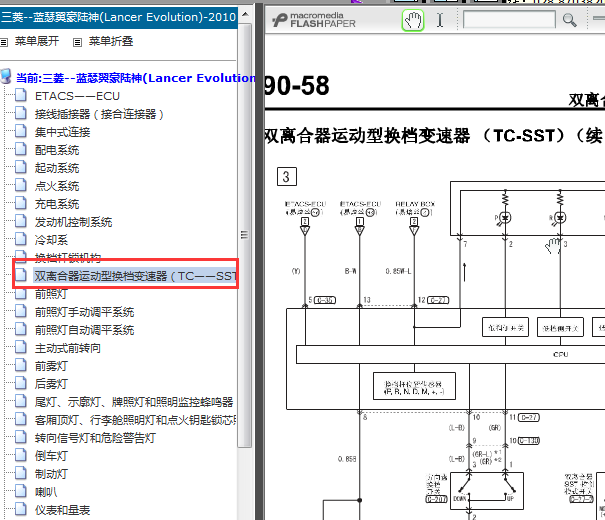The image size is (605, 520).
Task: Select 主动式前转向 entry
Action: [68, 348]
